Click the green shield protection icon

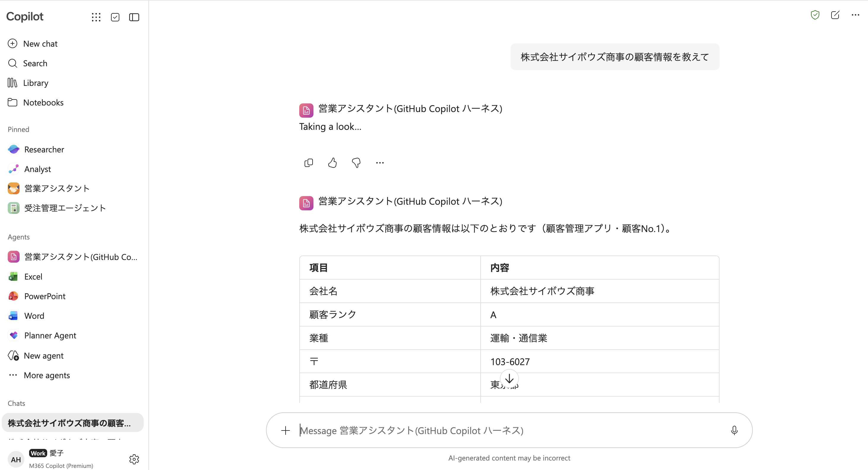click(815, 15)
